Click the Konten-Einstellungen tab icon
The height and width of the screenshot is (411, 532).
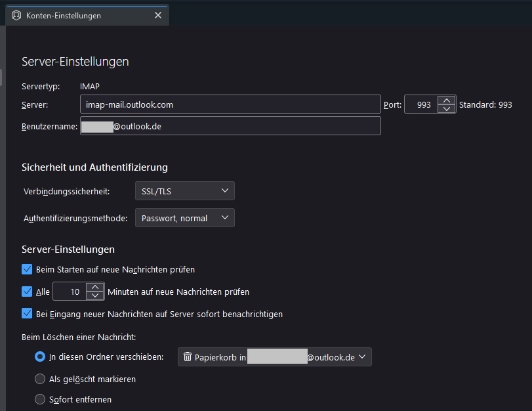(x=16, y=15)
